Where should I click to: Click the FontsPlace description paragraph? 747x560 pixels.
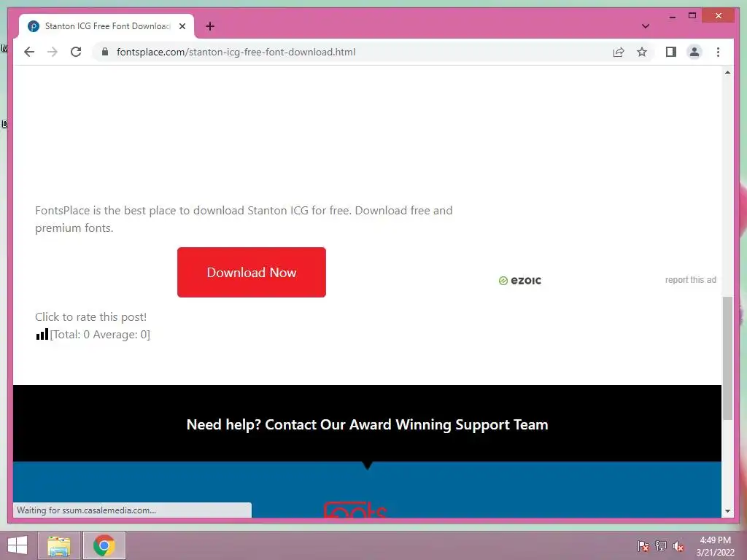(244, 219)
